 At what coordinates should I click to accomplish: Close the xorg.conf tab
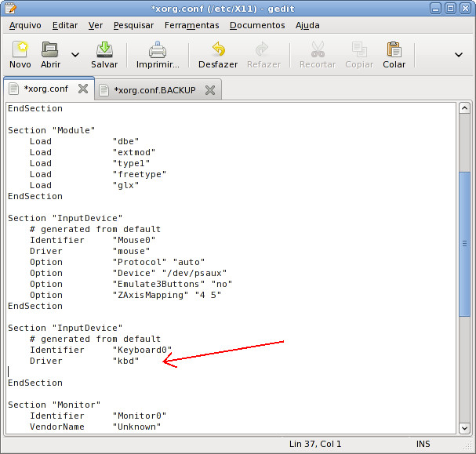[x=83, y=89]
